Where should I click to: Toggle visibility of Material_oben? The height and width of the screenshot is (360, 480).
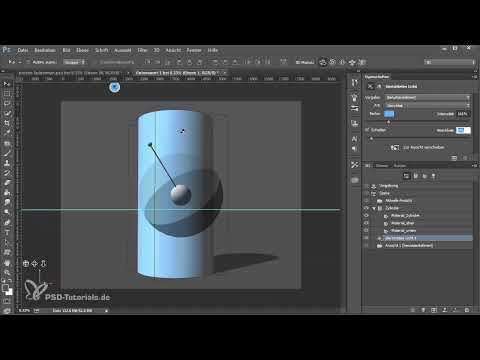[x=367, y=223]
